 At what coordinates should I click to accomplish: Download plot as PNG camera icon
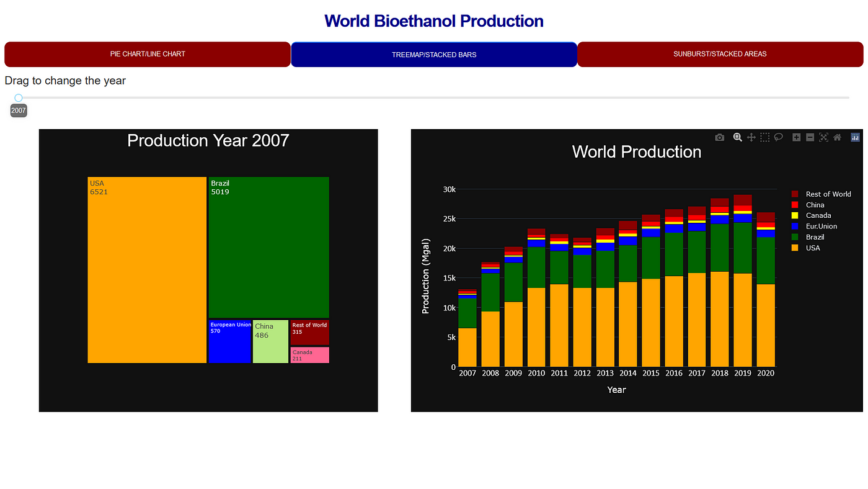point(719,137)
